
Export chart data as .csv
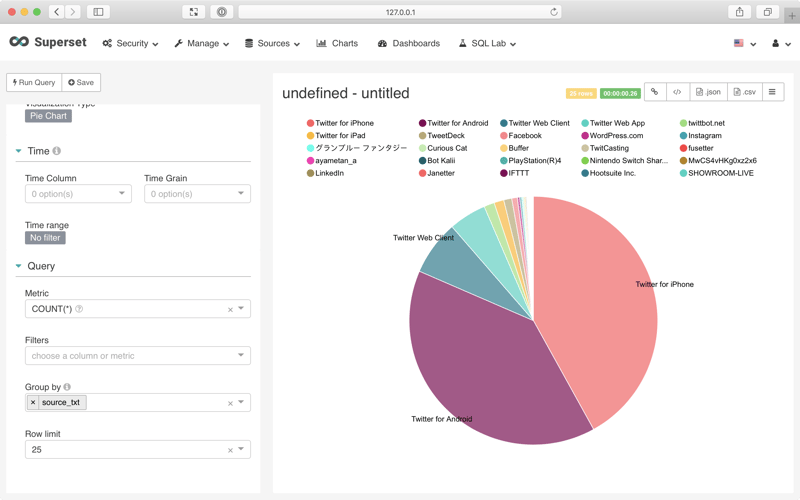[744, 92]
